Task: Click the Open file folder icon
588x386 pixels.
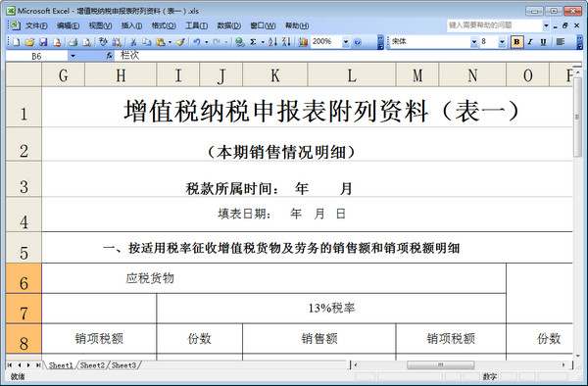Action: pos(29,42)
